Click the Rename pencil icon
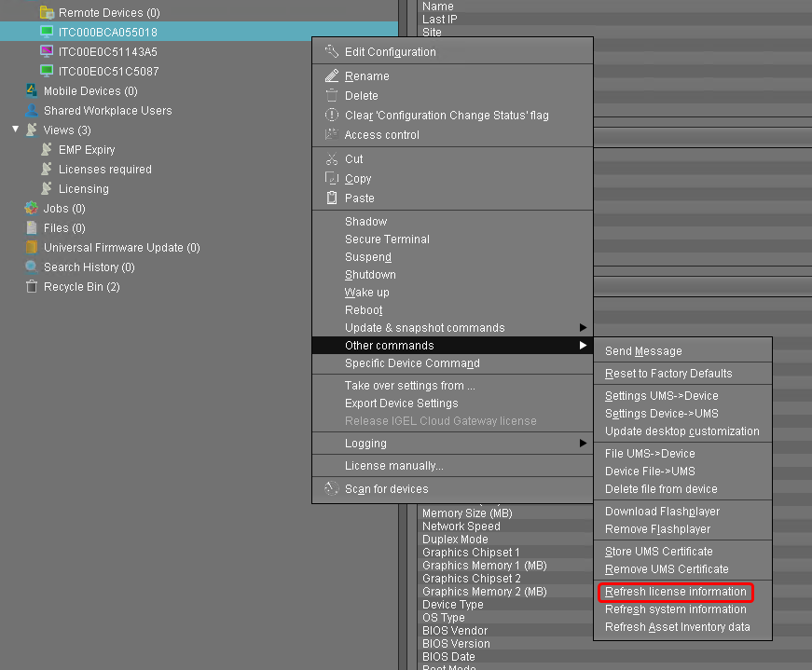 331,76
